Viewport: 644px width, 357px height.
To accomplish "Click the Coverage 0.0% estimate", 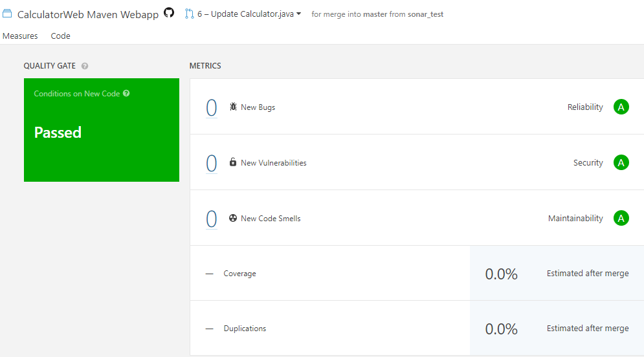I will click(x=501, y=274).
